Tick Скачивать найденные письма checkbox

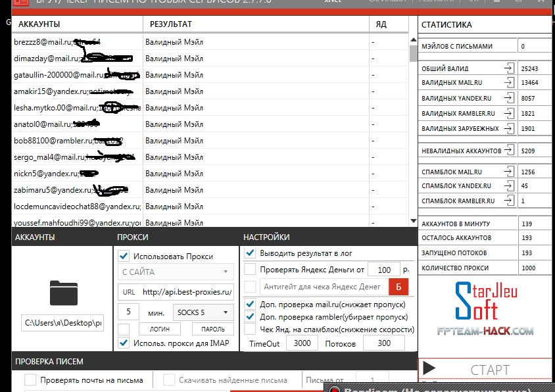coord(169,380)
